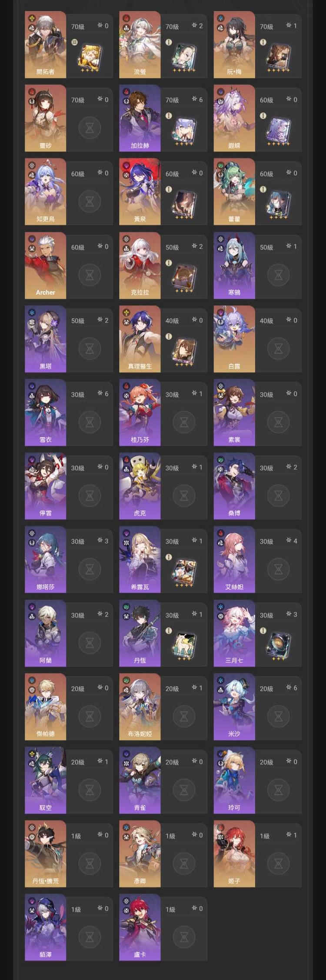Select the 遐蝶 character portrait
This screenshot has height=980, width=326.
pyautogui.click(x=234, y=118)
